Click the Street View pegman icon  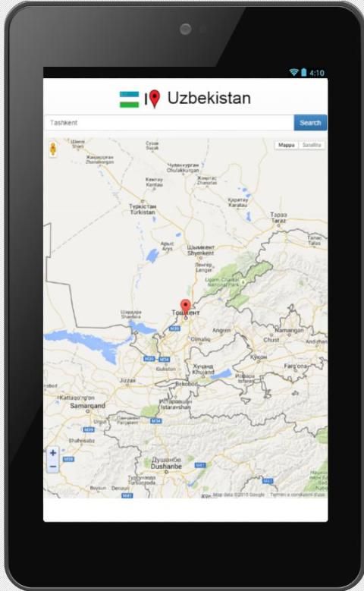tap(53, 149)
